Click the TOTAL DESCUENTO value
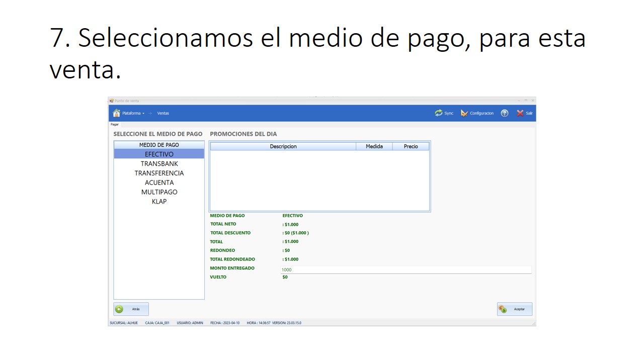 295,233
